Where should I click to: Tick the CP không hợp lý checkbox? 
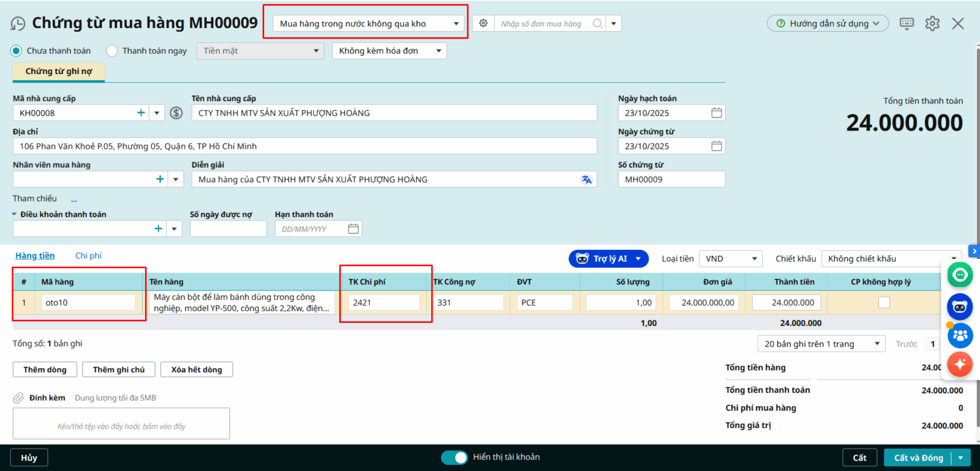884,303
